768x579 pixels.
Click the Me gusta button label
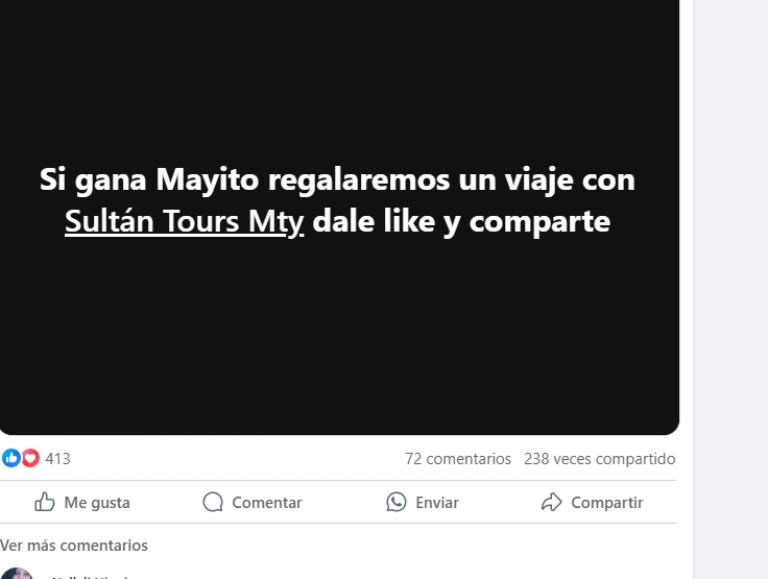pos(97,503)
